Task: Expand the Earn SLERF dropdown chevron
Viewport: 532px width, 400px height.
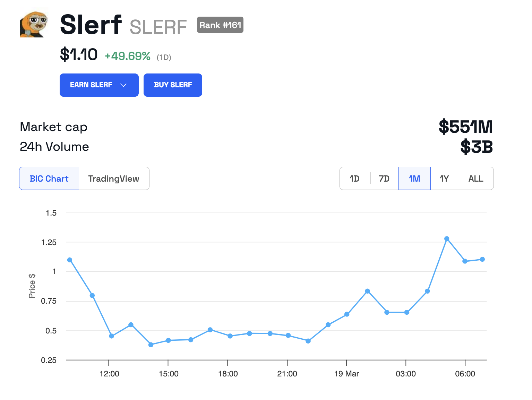Action: point(123,85)
